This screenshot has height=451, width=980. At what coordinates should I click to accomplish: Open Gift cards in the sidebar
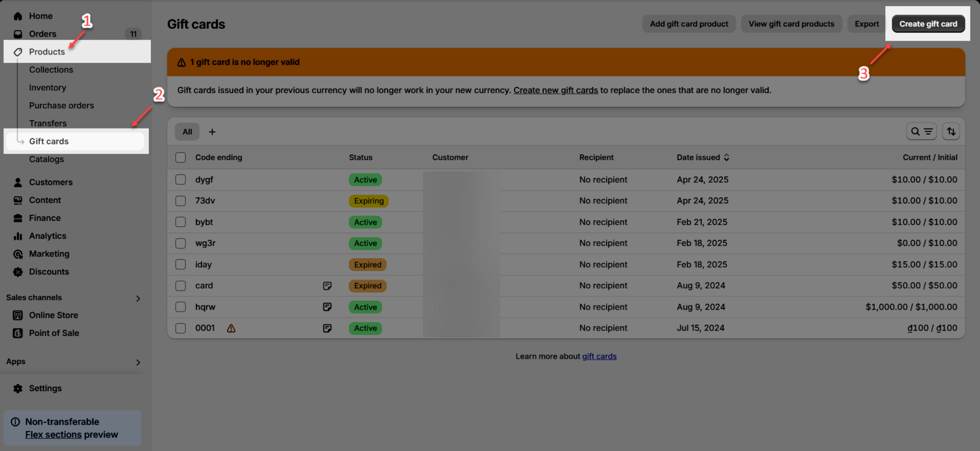pyautogui.click(x=49, y=141)
